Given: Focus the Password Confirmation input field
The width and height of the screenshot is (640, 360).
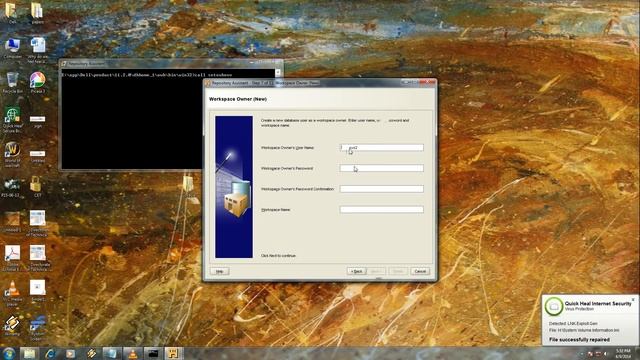Looking at the screenshot, I should (x=382, y=189).
